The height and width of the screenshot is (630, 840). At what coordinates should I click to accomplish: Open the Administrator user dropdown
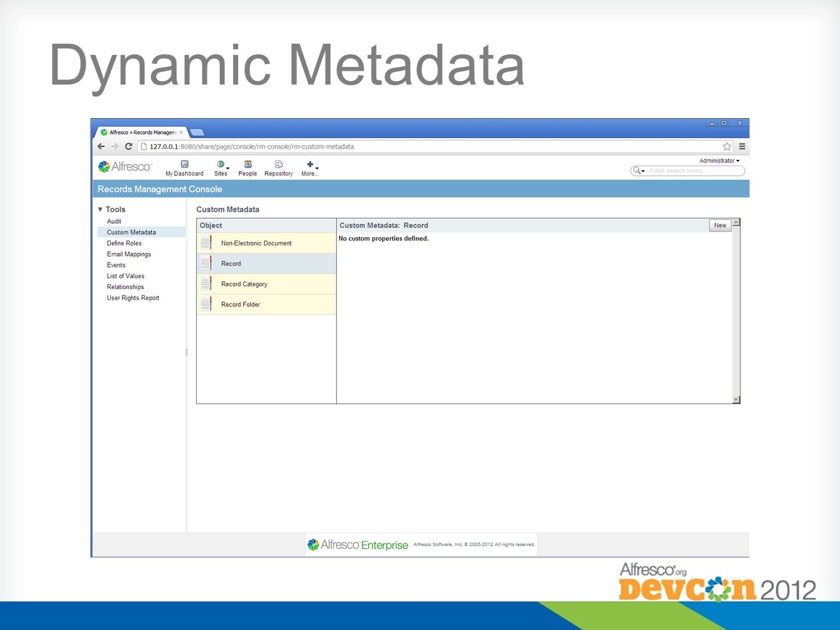click(719, 161)
